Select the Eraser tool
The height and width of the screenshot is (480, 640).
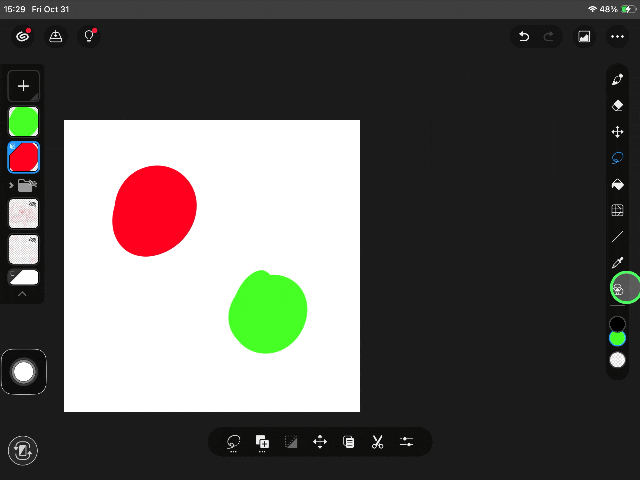618,105
